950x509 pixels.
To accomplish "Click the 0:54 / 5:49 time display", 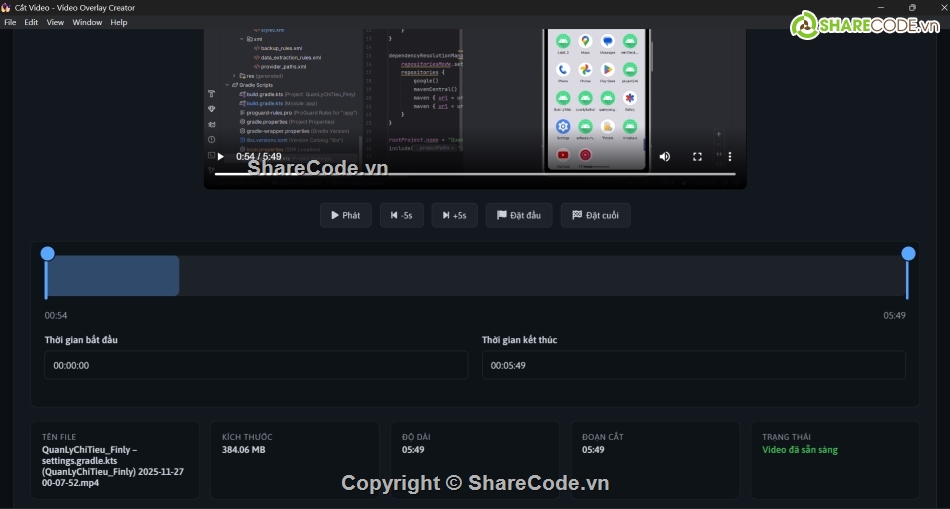I will click(259, 156).
